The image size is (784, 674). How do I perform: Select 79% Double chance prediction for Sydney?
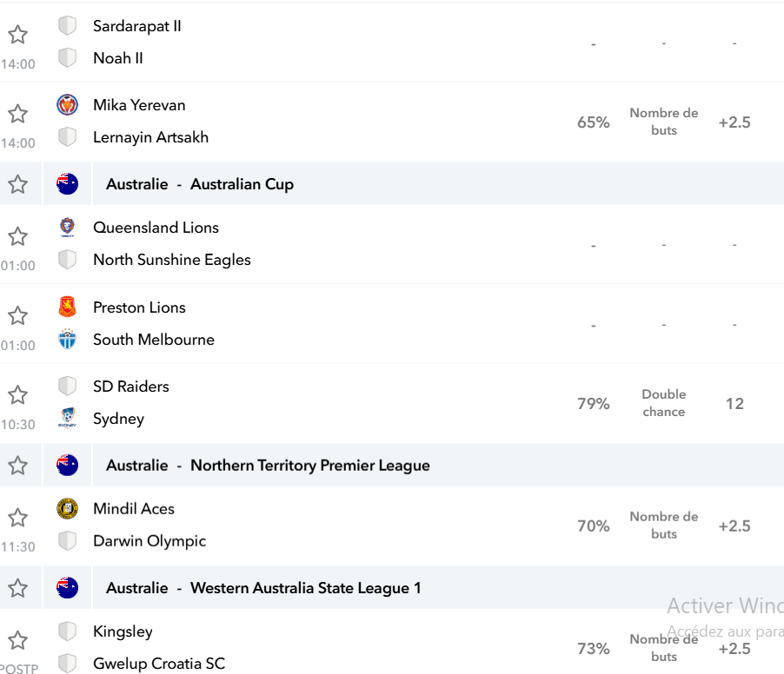tap(594, 404)
